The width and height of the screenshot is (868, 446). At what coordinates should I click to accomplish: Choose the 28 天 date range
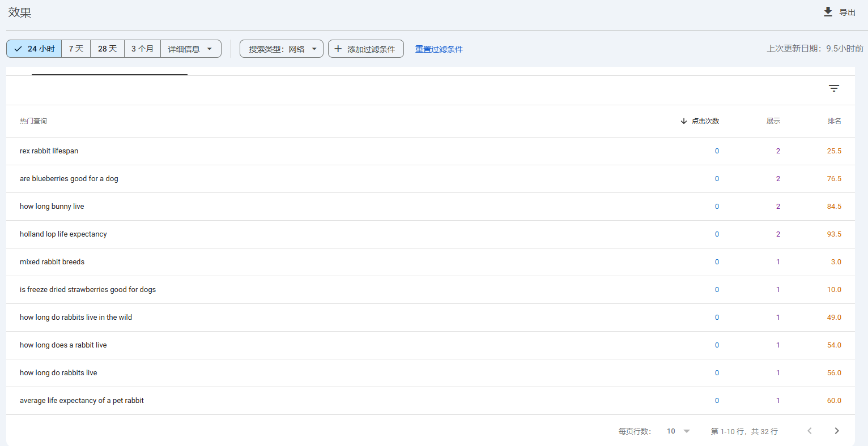pos(107,49)
